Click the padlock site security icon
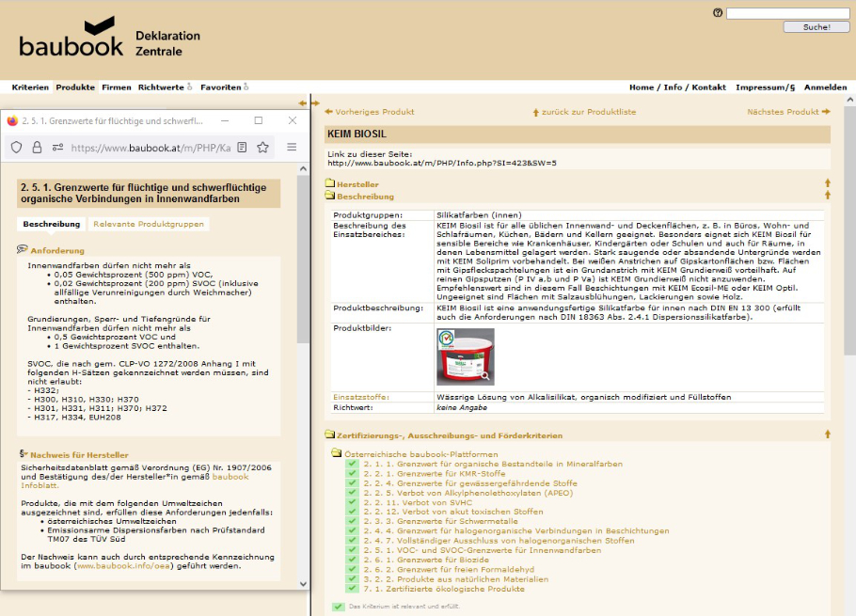 point(37,148)
